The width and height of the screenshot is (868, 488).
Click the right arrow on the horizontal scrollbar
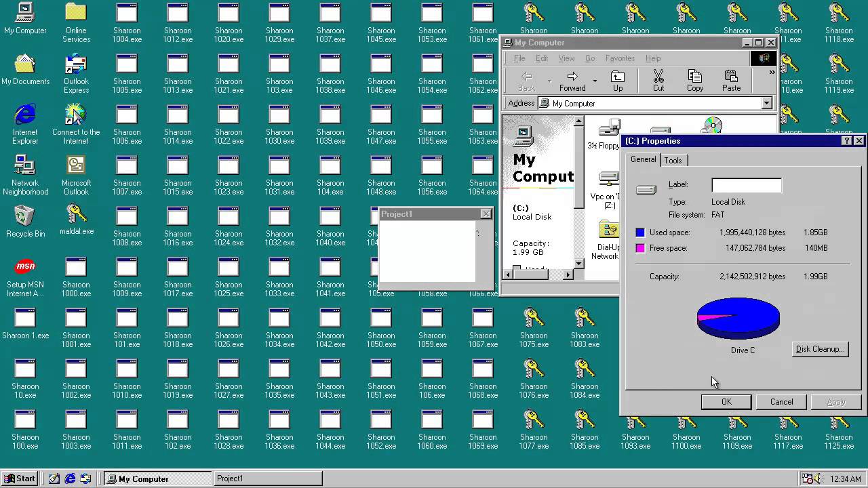click(568, 274)
